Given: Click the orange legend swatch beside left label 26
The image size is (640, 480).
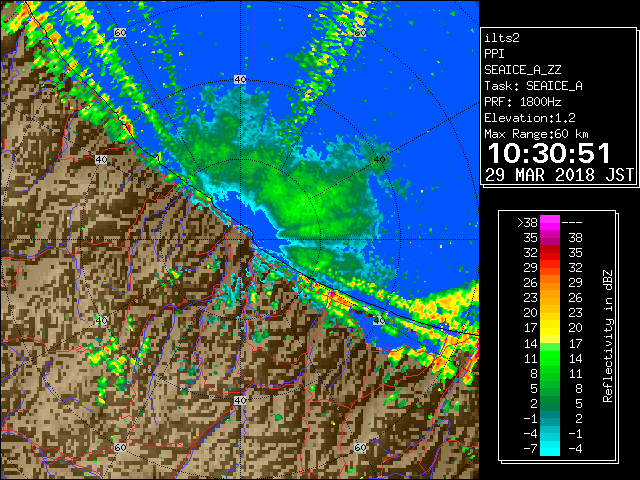Looking at the screenshot, I should (x=550, y=283).
